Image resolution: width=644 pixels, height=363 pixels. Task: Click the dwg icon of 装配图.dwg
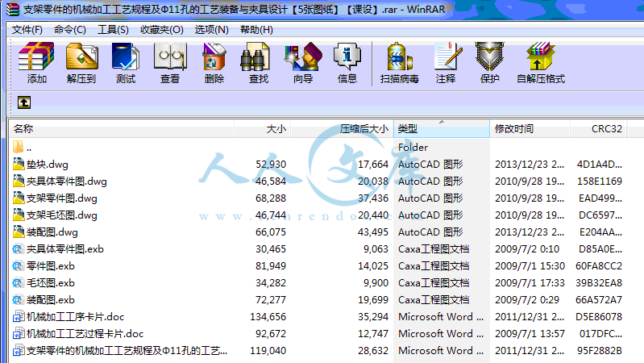(x=18, y=232)
